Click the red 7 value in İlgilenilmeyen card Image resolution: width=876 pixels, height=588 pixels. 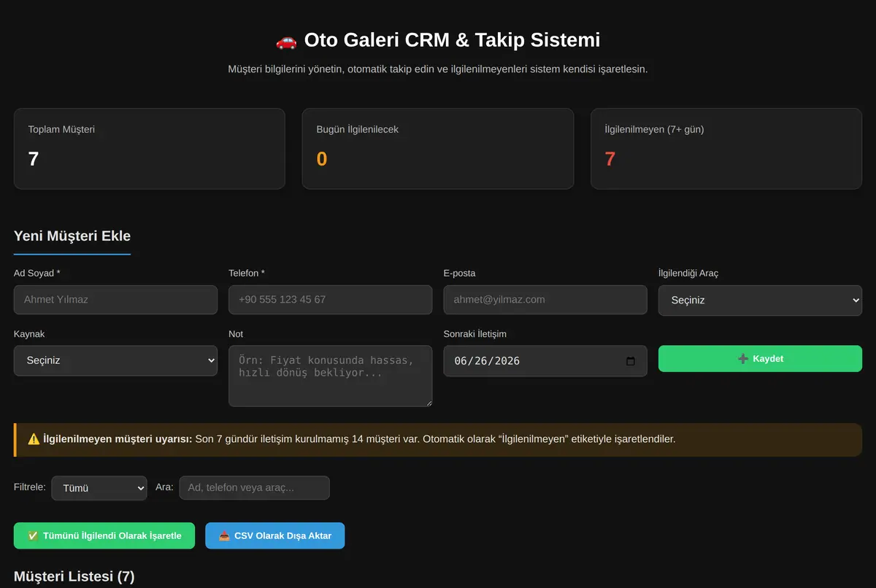[x=610, y=159]
